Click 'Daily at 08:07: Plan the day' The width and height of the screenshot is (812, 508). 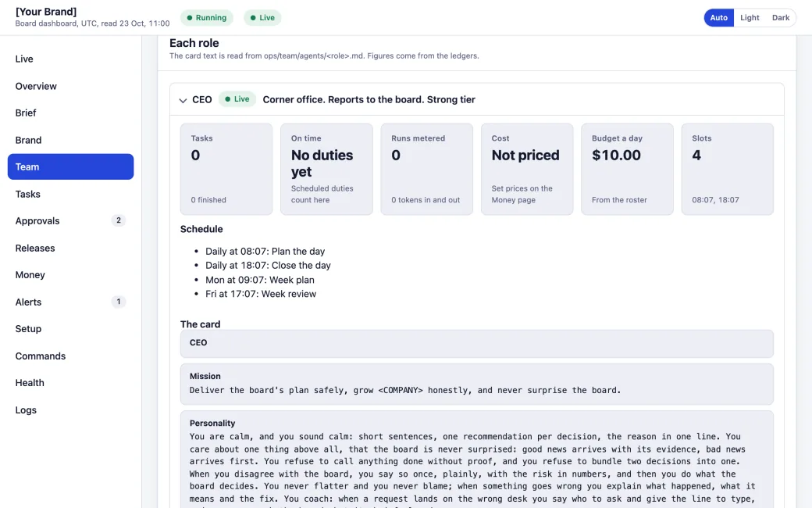tap(265, 252)
